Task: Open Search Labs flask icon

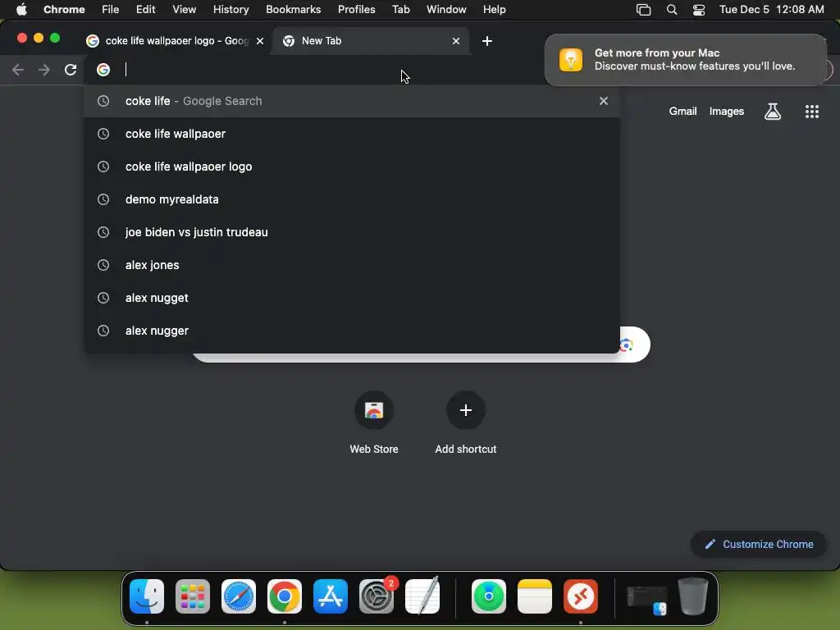Action: coord(772,112)
